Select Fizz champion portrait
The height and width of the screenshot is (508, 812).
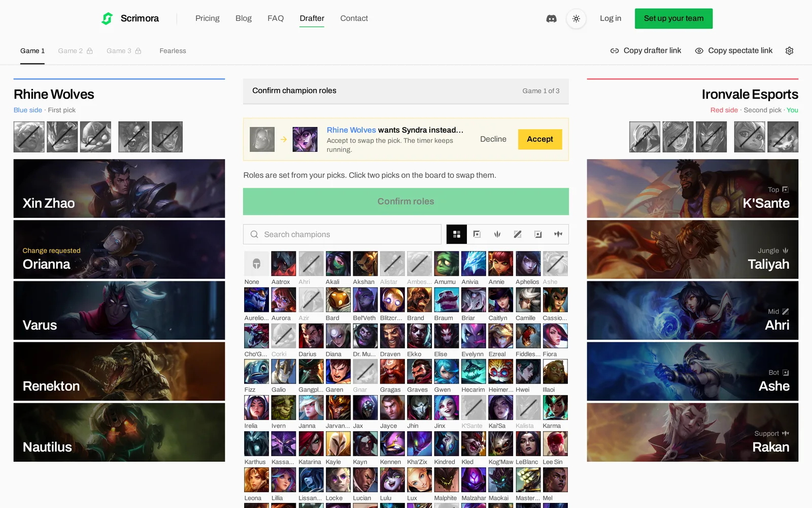[x=256, y=372]
